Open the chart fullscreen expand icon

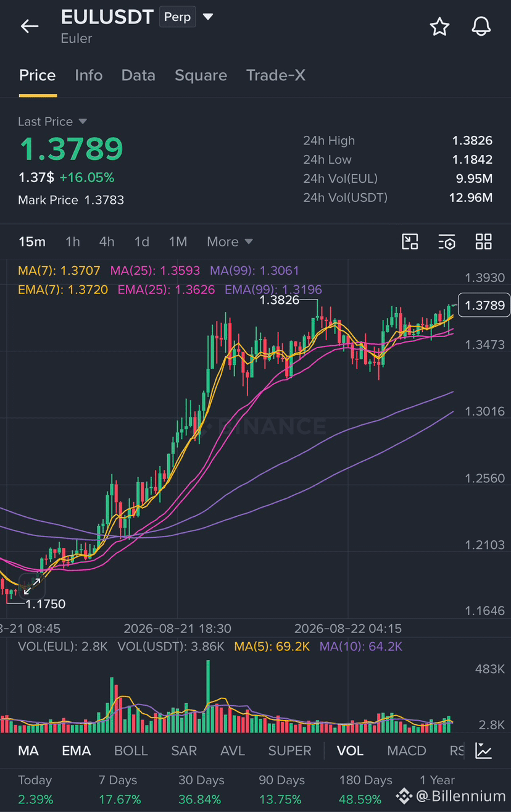[410, 241]
